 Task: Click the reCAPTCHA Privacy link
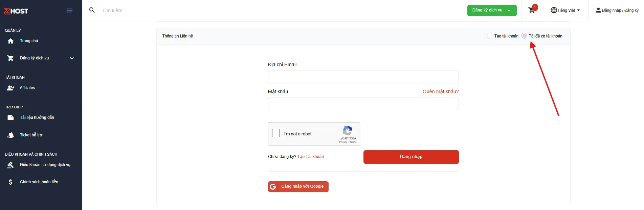pos(343,142)
